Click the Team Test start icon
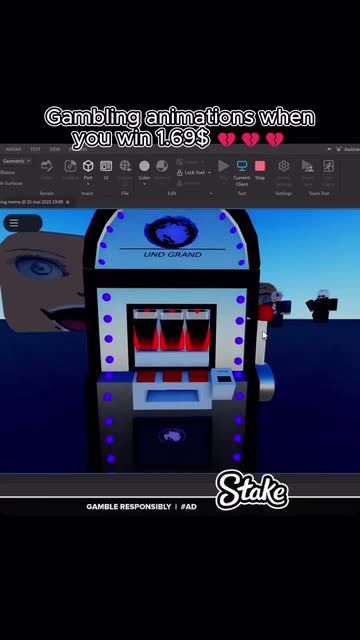The width and height of the screenshot is (360, 640). [x=307, y=166]
